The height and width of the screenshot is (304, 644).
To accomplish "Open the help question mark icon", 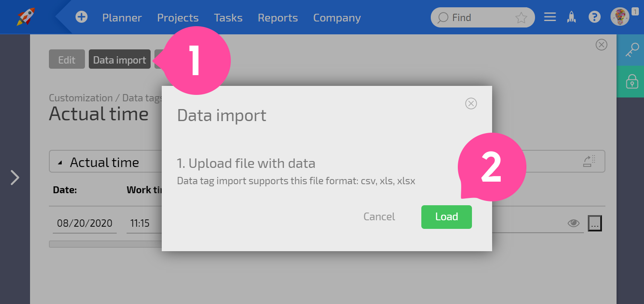I will tap(594, 17).
